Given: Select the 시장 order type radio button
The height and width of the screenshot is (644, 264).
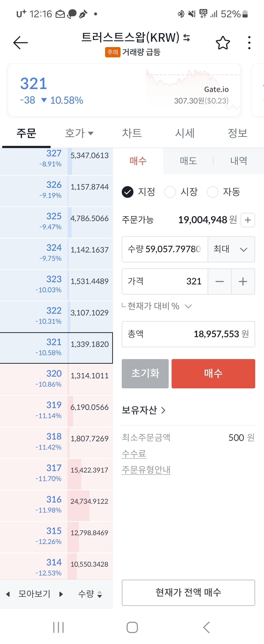Looking at the screenshot, I should (x=171, y=192).
